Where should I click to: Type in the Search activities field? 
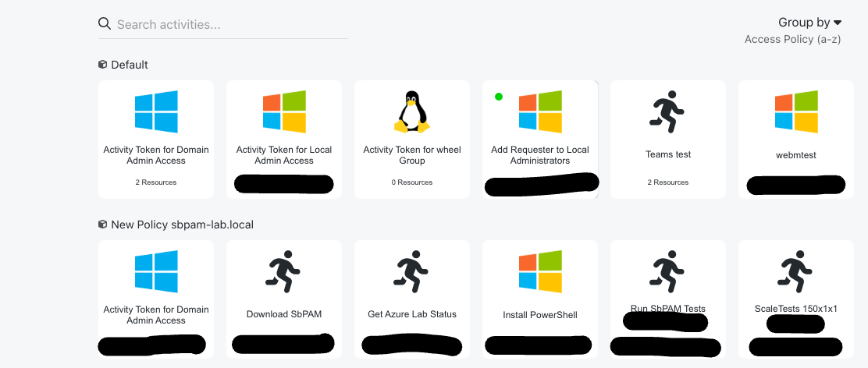tap(230, 24)
